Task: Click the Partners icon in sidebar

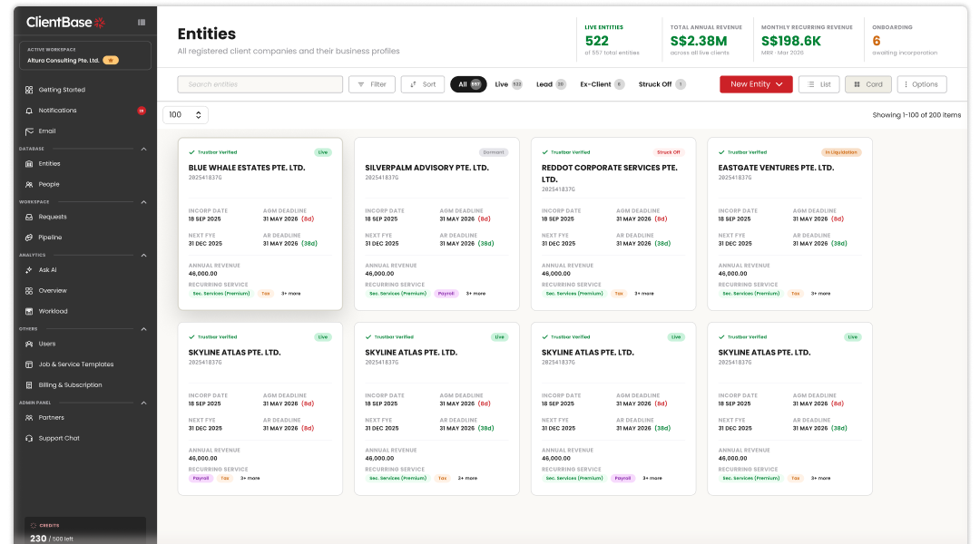Action: pos(29,417)
